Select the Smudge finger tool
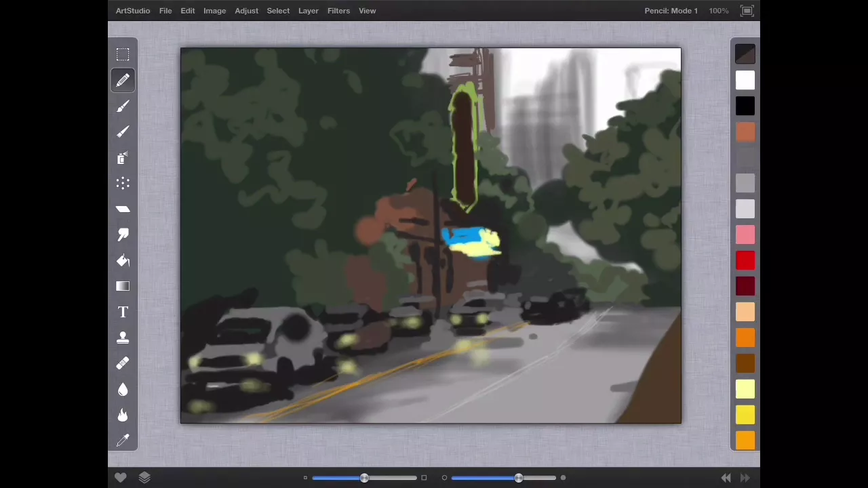Screen dimensions: 868x488 (x=123, y=235)
